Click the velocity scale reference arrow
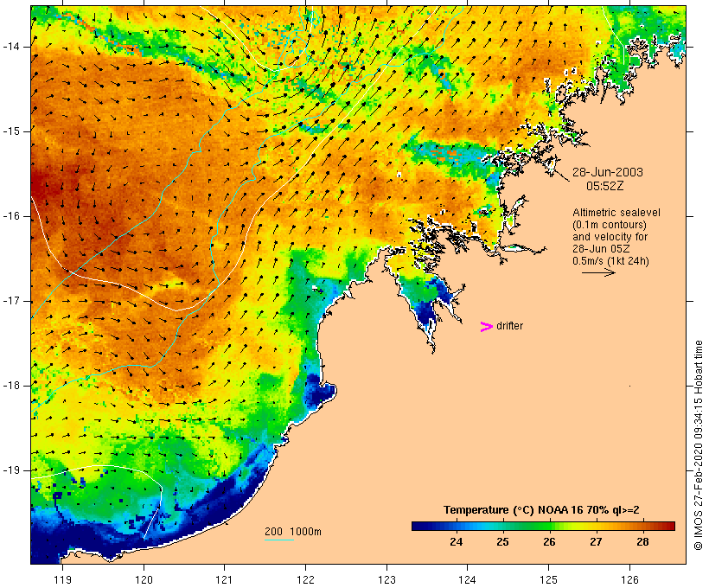Screen dimensions: 709x588 click(x=598, y=272)
